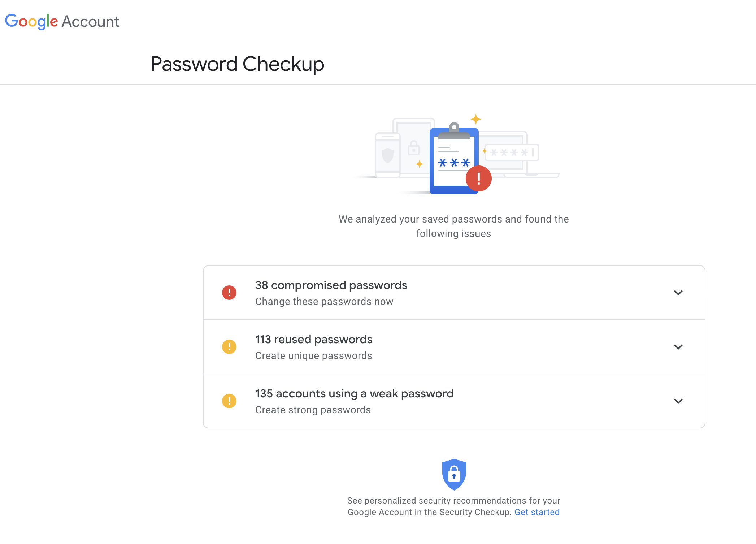
Task: Open "135 accounts using a weak password" title
Action: pos(354,394)
